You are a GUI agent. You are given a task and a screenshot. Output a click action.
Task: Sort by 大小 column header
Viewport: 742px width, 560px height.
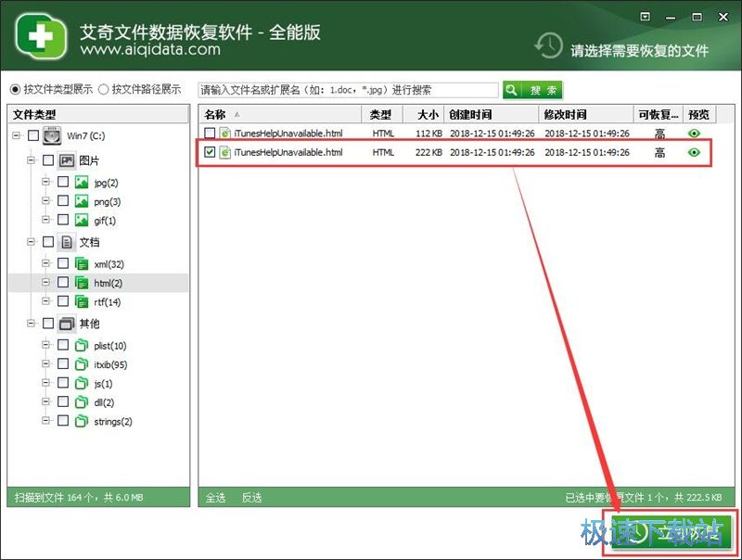(x=427, y=115)
